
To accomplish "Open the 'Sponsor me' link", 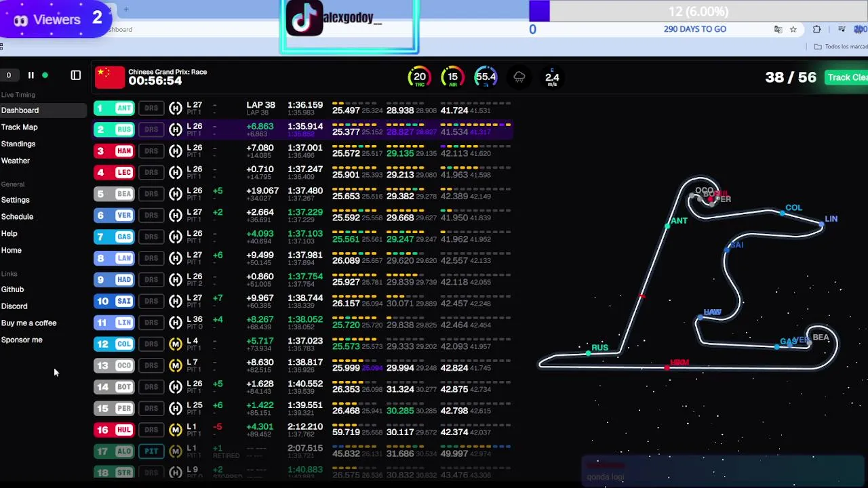I will coord(22,340).
